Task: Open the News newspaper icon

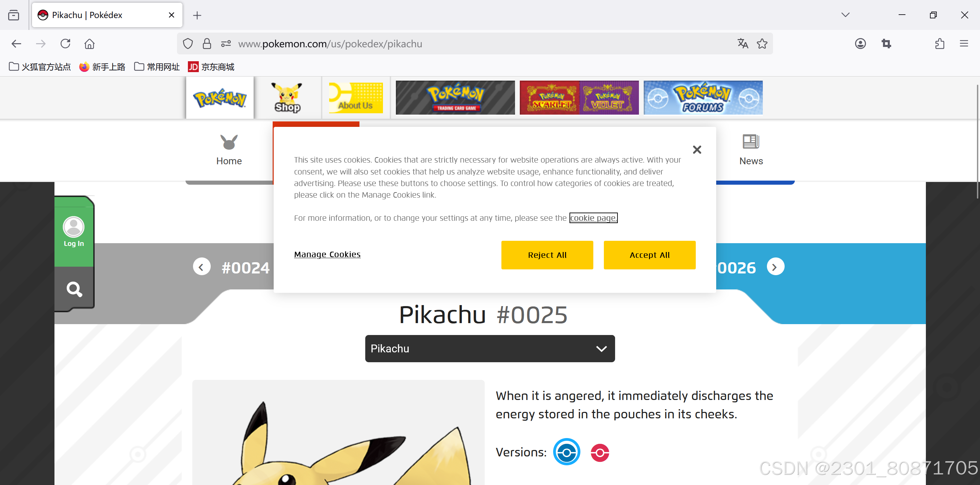Action: pos(751,142)
